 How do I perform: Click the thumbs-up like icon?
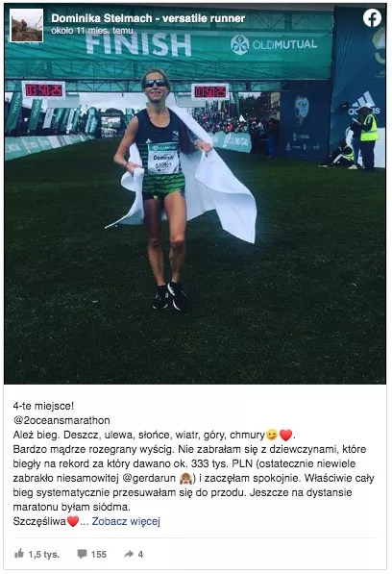(19, 553)
